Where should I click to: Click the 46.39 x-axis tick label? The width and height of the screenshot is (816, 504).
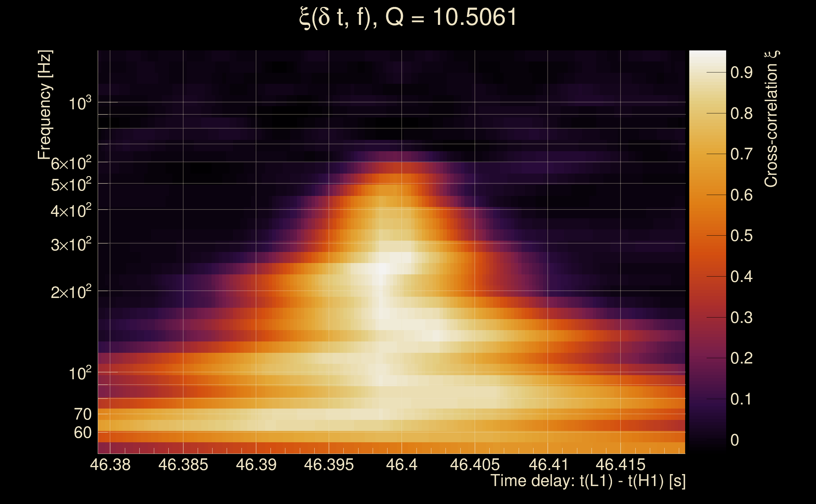tap(256, 465)
